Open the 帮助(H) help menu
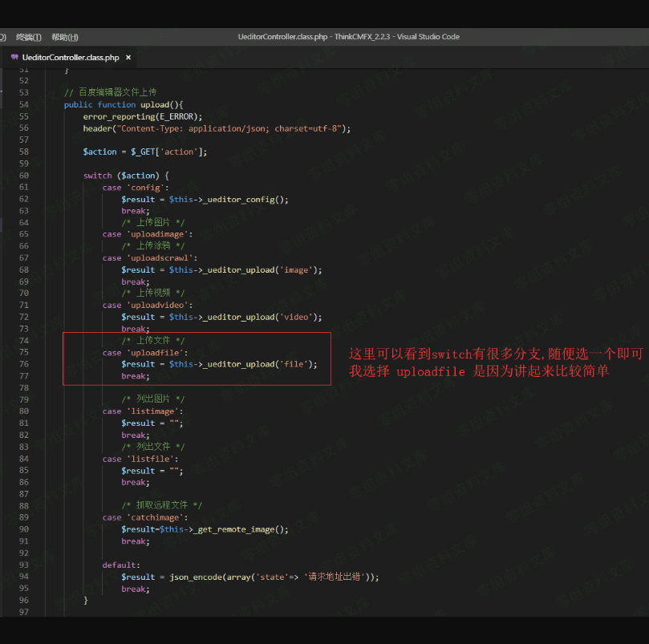 coord(64,37)
